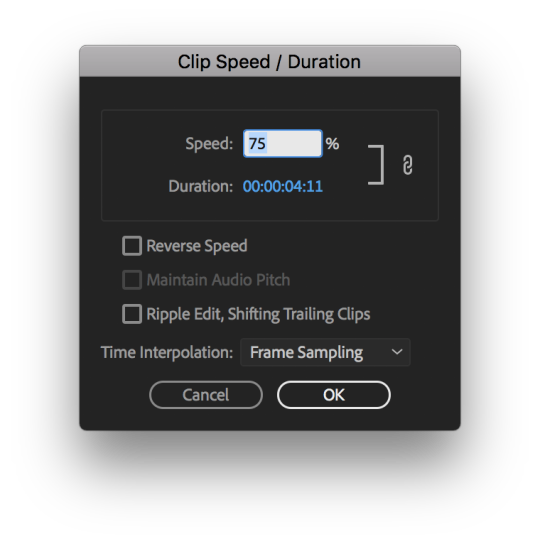Viewport: 540px width, 544px height.
Task: Click the Ripple Edit, Shifting Trailing Clips label
Action: [258, 314]
